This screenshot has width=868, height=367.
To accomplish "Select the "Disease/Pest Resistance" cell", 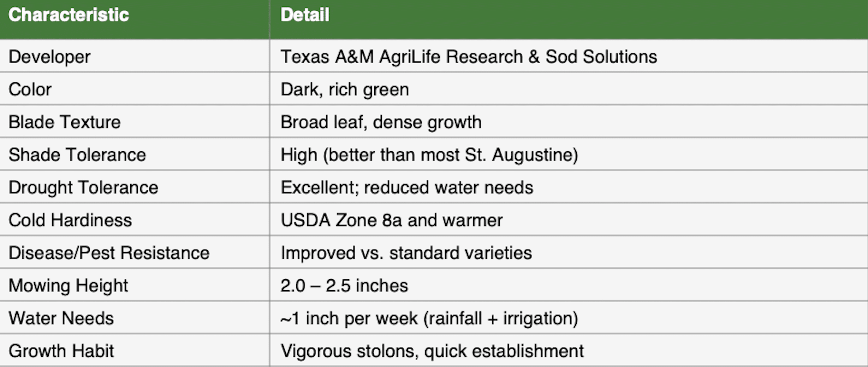I will click(x=109, y=253).
